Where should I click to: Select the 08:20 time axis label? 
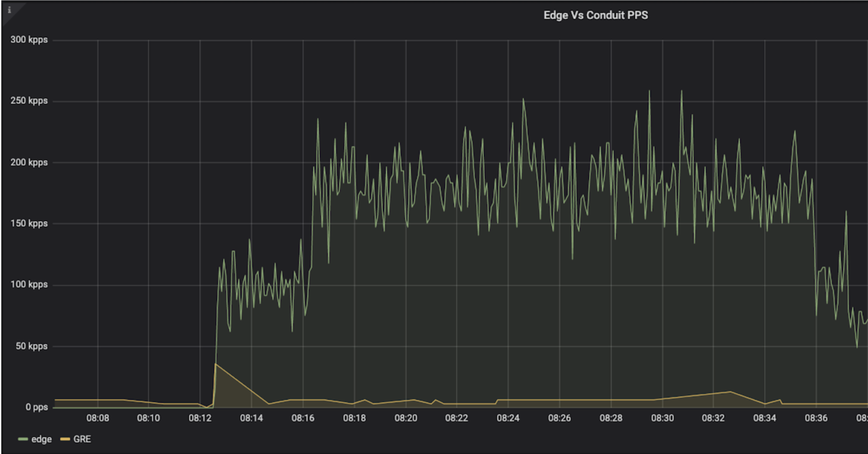pos(405,418)
